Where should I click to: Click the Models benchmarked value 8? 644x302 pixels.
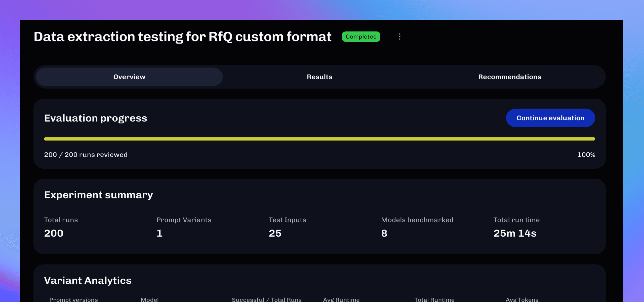(384, 233)
